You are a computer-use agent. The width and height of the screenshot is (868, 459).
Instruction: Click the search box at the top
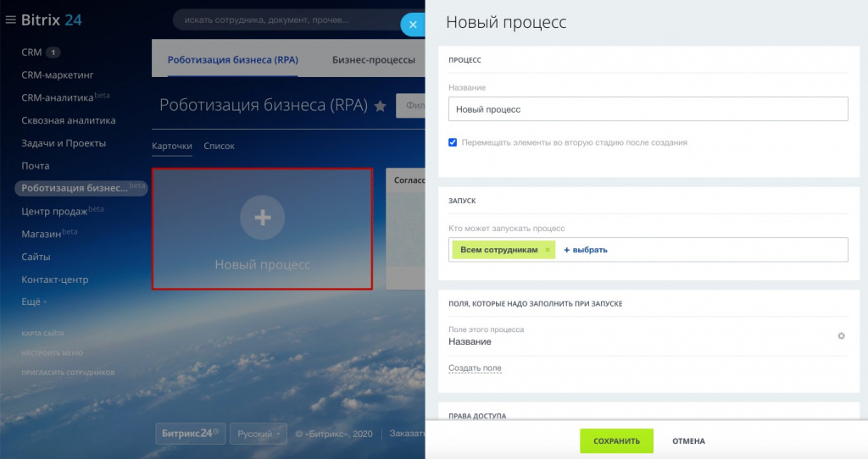(288, 20)
